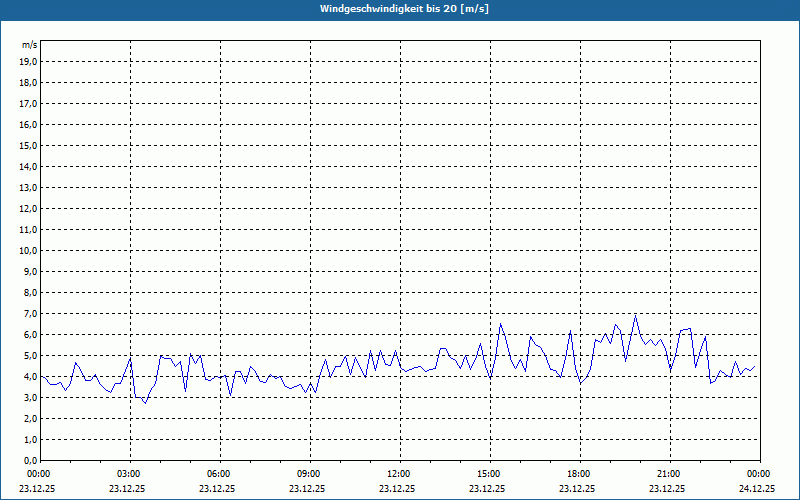
Task: Click the '1,0' y-axis value
Action: 31,440
